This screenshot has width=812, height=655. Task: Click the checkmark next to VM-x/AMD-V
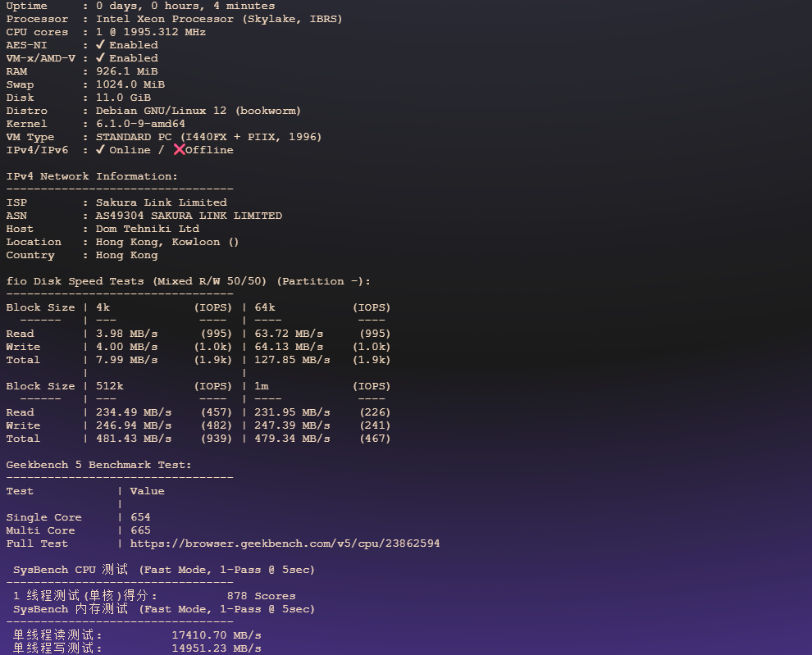102,57
